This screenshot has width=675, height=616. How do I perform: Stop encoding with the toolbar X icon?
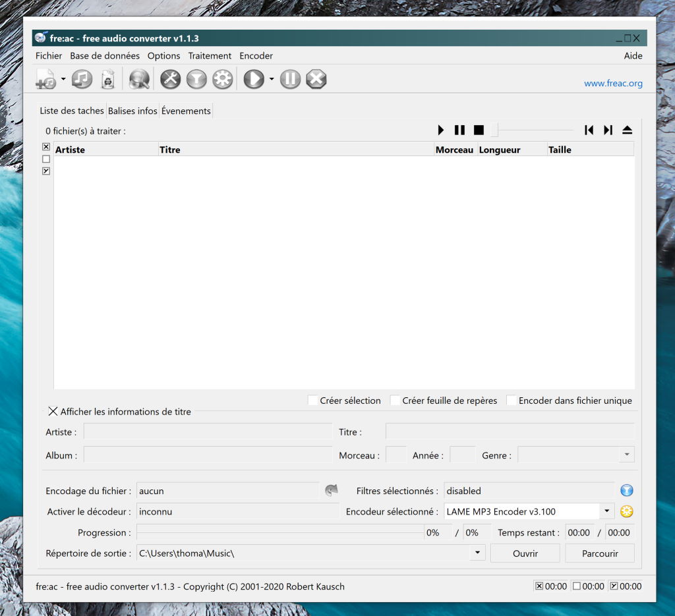pyautogui.click(x=316, y=79)
